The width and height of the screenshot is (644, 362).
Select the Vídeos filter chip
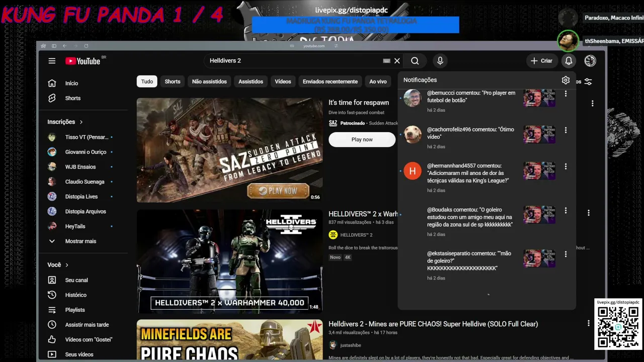click(x=283, y=81)
